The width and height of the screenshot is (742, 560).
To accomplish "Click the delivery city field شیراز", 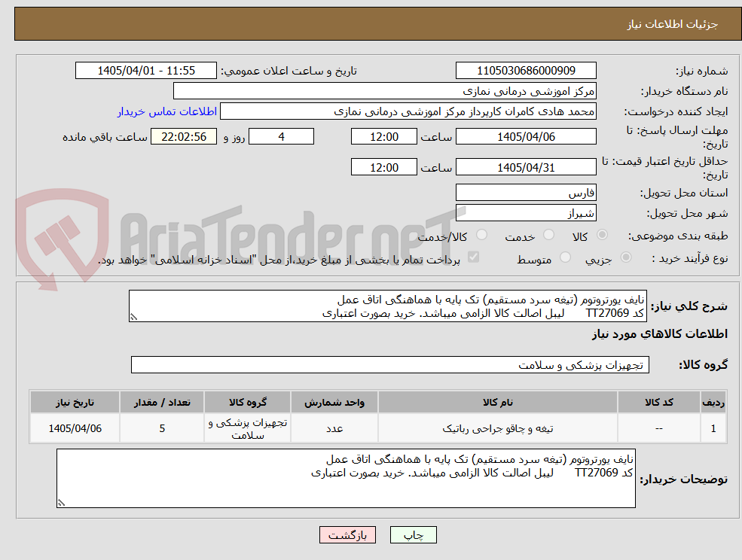I will click(x=526, y=213).
